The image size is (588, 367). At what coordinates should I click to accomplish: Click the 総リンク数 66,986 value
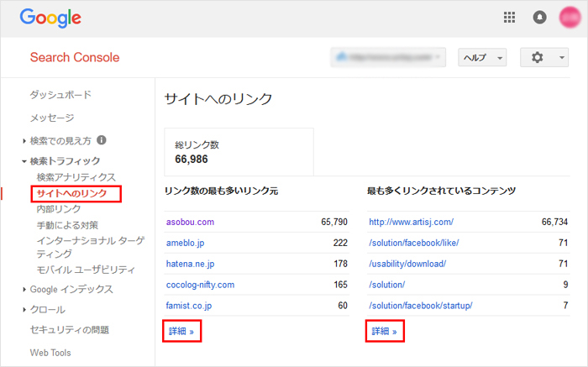(x=192, y=160)
